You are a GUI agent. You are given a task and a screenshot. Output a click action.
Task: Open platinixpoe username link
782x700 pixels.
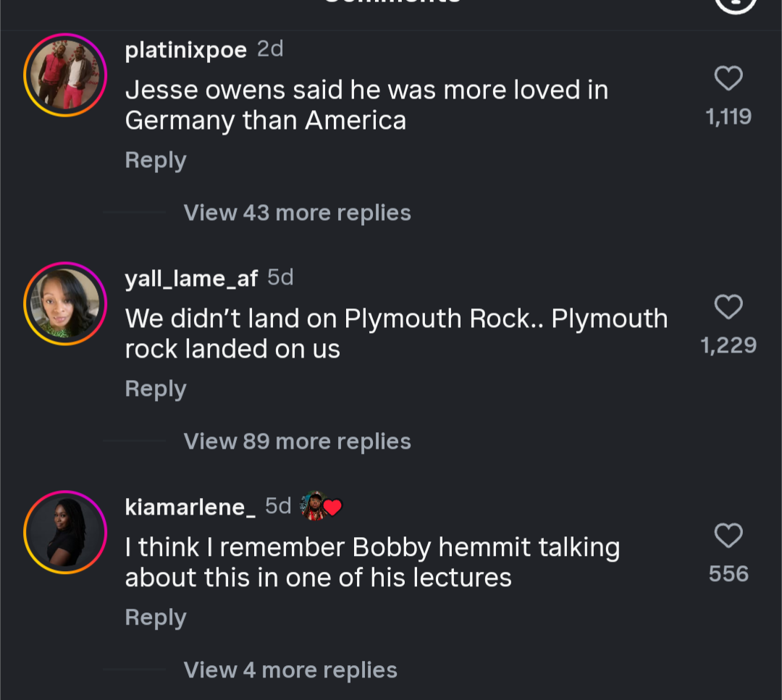tap(185, 50)
